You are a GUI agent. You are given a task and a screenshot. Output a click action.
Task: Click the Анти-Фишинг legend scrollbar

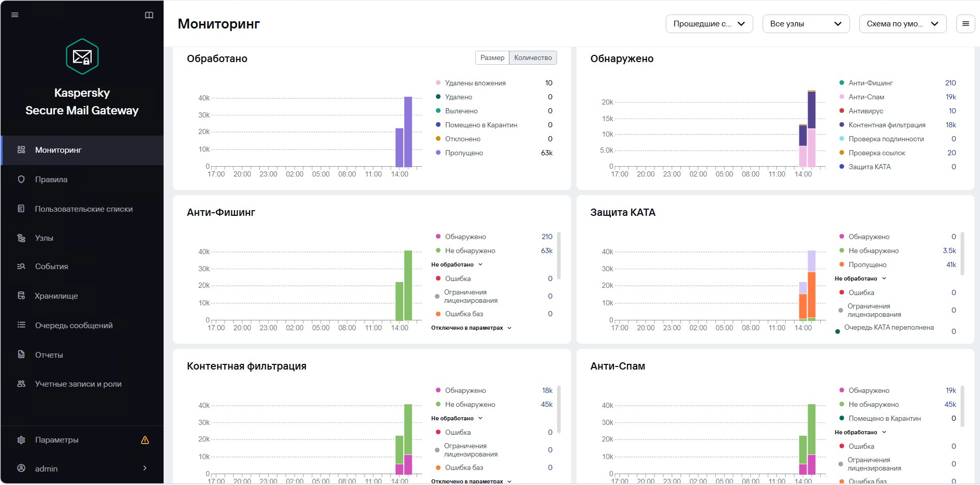559,256
